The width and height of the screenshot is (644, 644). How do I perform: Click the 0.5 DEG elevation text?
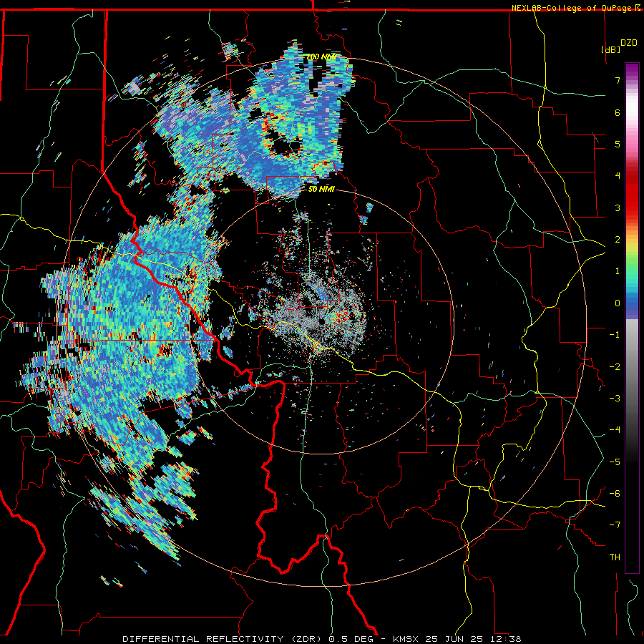351,639
